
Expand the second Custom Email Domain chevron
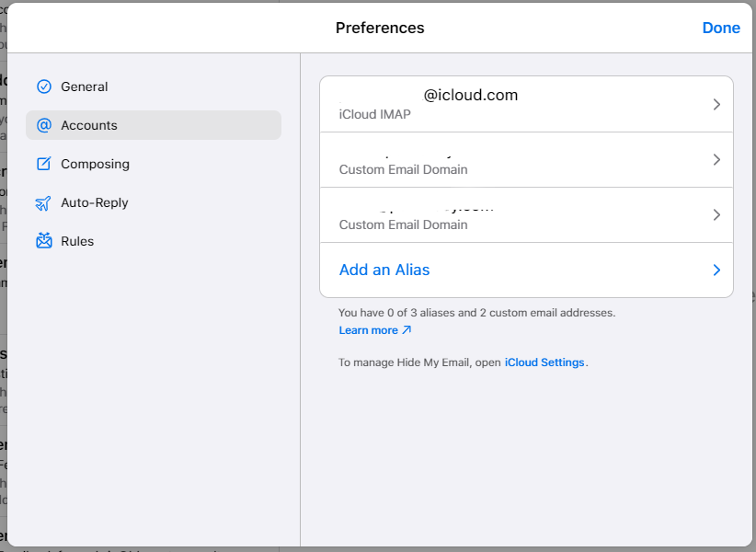pyautogui.click(x=716, y=215)
